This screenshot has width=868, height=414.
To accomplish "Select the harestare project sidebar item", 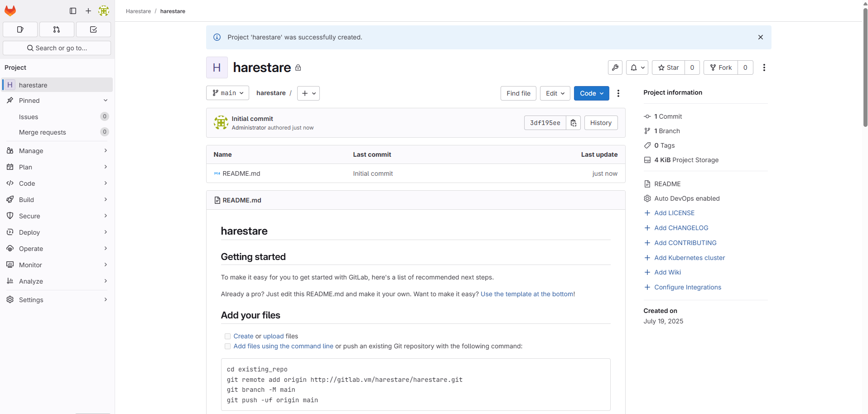I will coord(58,85).
